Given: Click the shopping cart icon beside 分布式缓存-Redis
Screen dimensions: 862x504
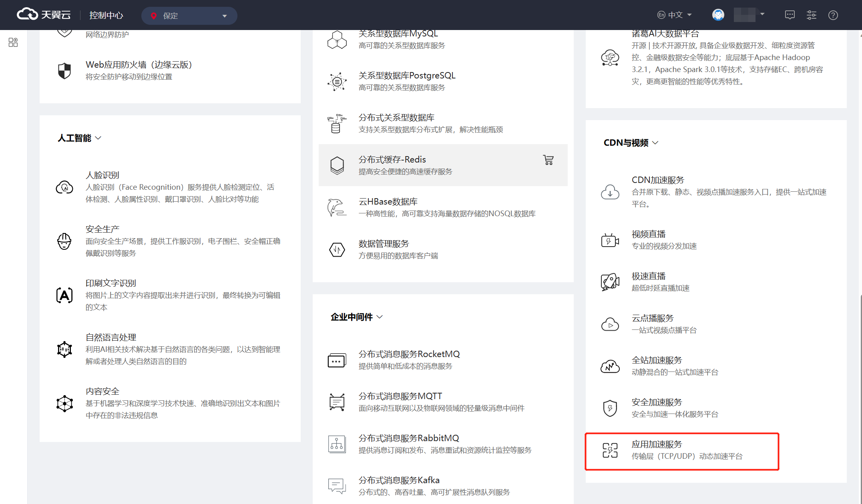Looking at the screenshot, I should click(x=548, y=160).
